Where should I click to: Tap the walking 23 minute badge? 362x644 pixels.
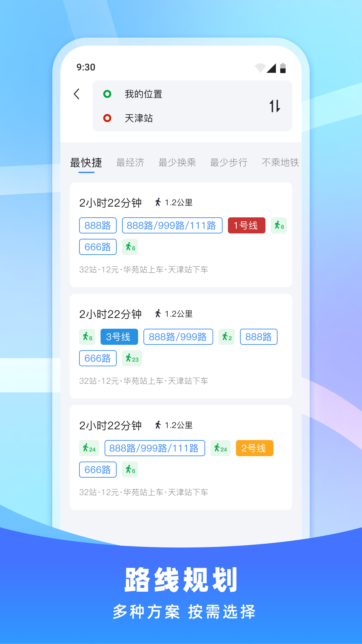(x=132, y=358)
